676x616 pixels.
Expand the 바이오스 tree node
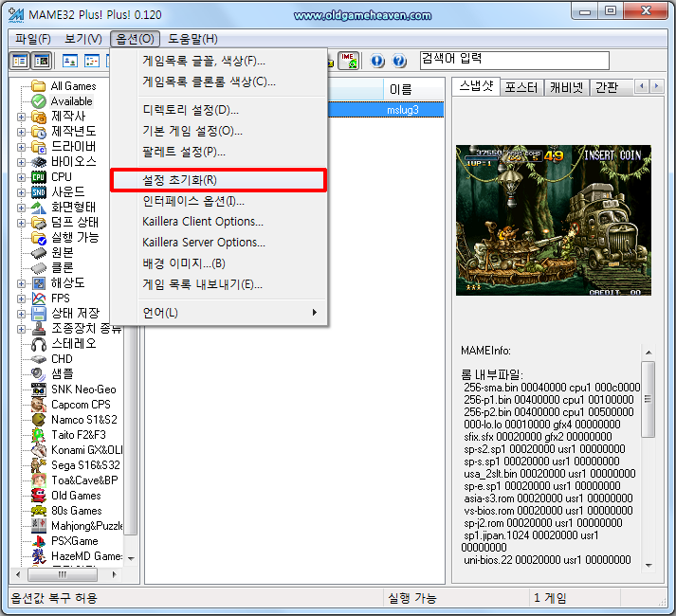[x=21, y=162]
